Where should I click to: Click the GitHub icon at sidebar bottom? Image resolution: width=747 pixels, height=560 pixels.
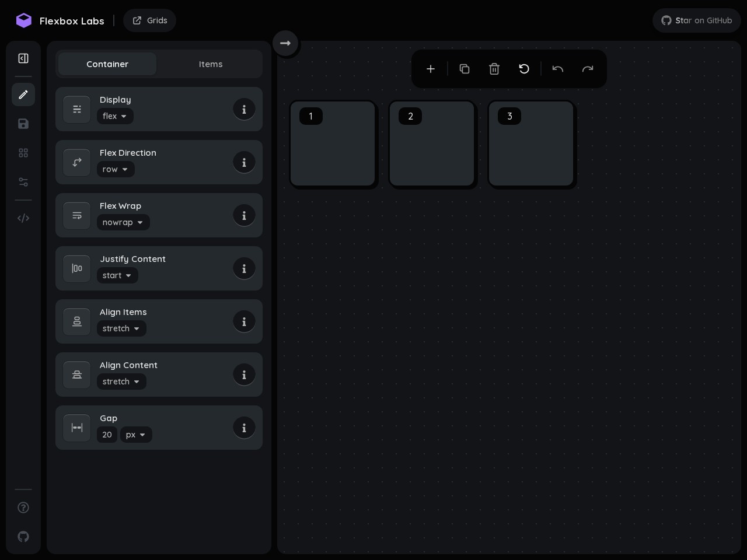click(23, 537)
